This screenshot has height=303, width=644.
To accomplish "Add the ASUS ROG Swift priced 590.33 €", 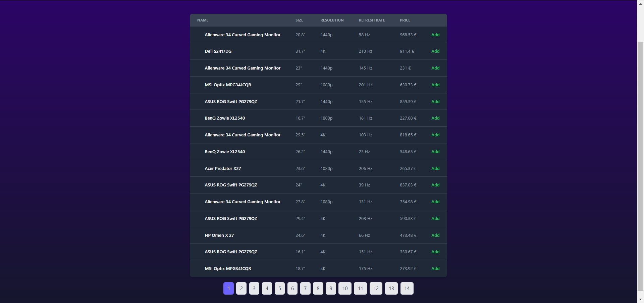I will click(x=435, y=219).
